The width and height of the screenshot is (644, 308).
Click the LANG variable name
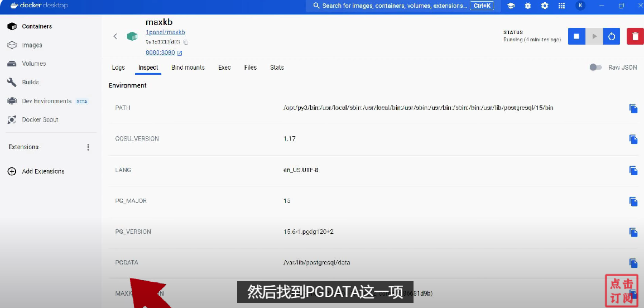click(x=123, y=170)
